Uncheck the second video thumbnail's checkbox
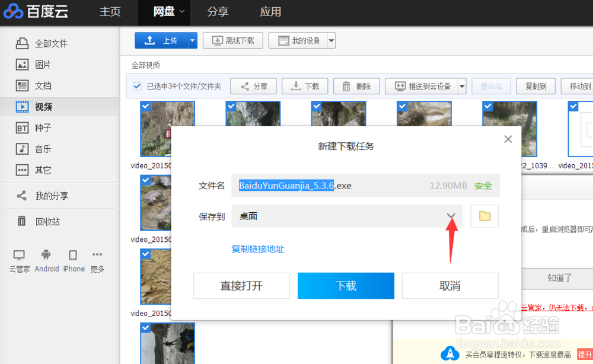Viewport: 593px width, 364px height. 231,107
